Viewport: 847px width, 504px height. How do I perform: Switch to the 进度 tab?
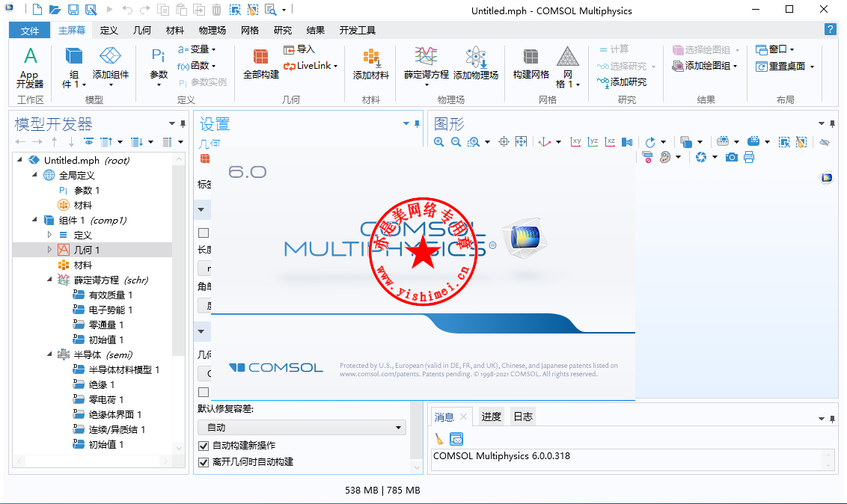491,417
